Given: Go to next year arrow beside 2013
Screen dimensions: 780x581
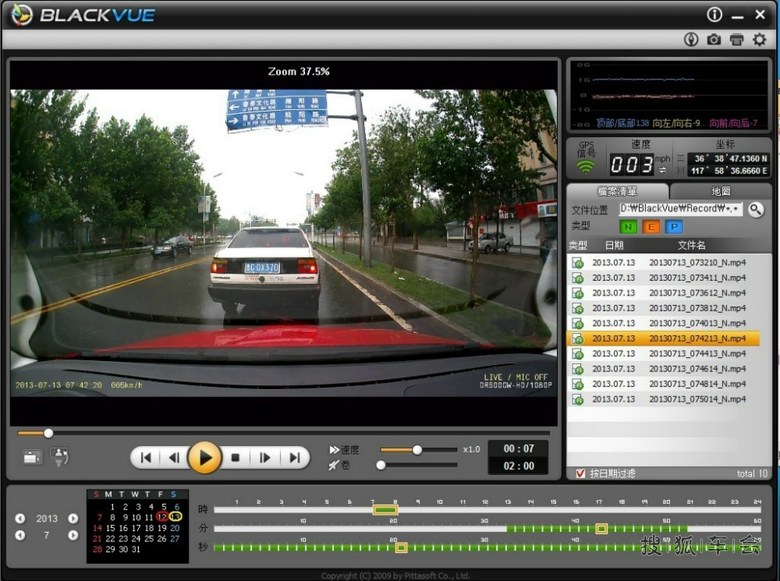Looking at the screenshot, I should coord(73,518).
